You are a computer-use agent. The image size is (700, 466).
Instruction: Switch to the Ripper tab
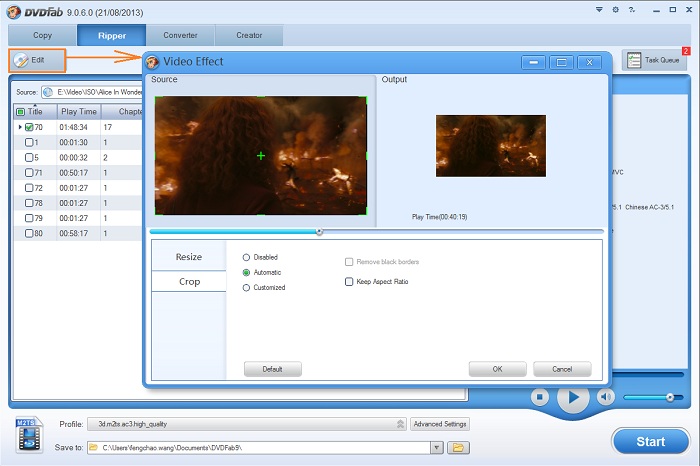[x=112, y=35]
